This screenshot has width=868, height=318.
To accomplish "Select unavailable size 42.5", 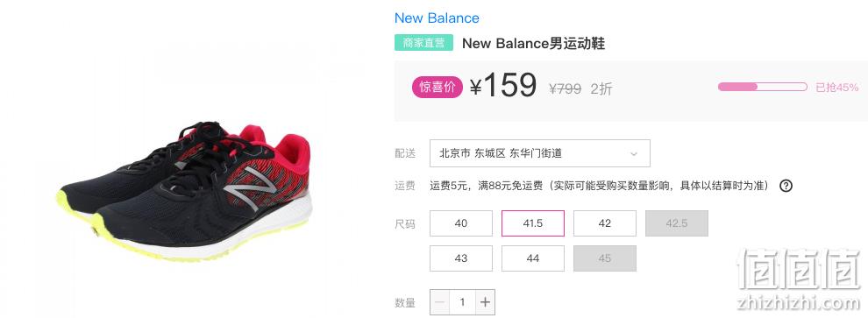I will [677, 223].
